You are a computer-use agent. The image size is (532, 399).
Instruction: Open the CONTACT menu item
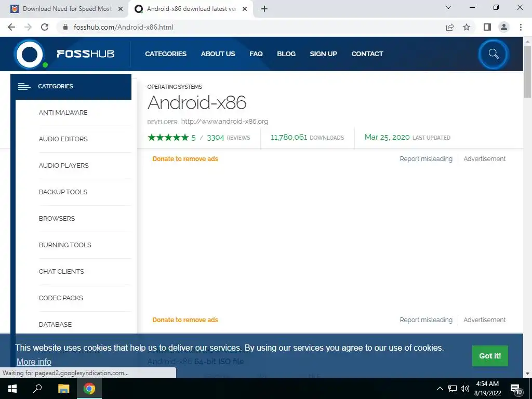coord(367,54)
